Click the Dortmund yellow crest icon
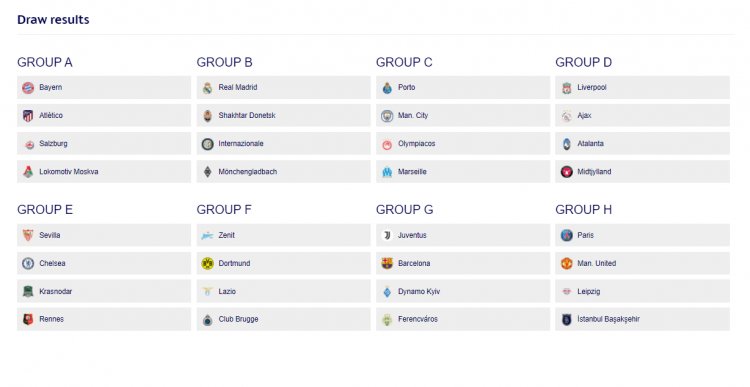750x387 pixels. pyautogui.click(x=208, y=263)
